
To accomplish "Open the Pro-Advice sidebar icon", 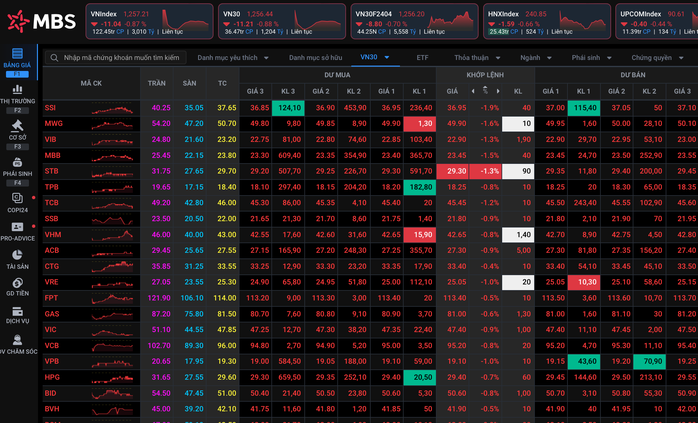I will tap(17, 227).
